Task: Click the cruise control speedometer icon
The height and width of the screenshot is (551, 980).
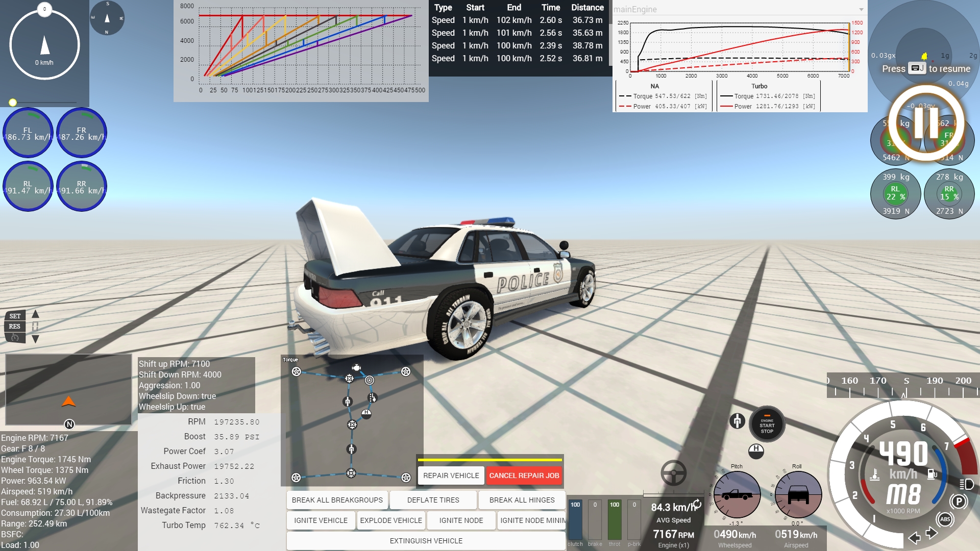Action: (x=15, y=338)
